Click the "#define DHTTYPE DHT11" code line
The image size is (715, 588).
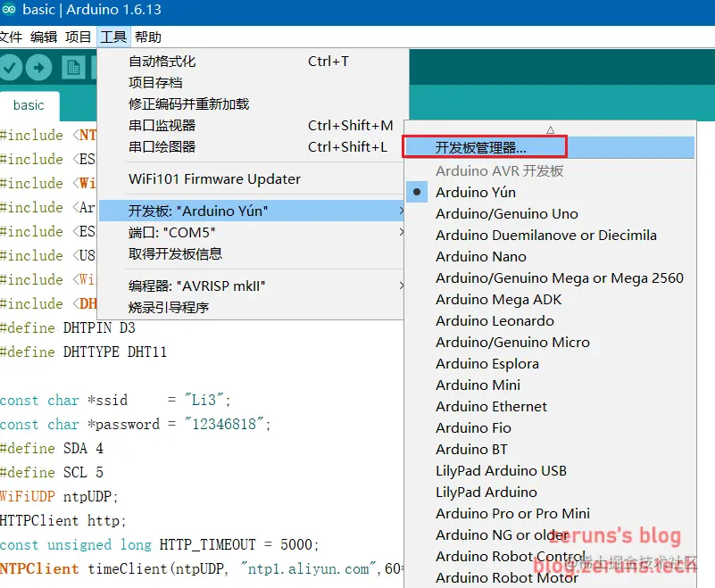tap(83, 352)
